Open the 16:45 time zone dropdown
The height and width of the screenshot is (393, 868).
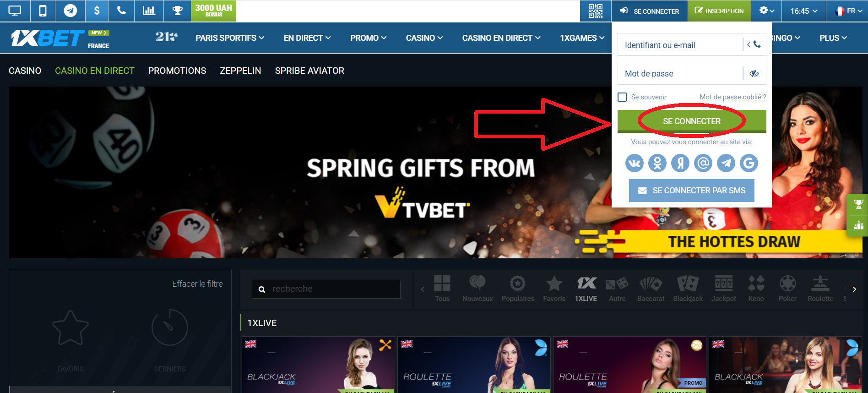(x=804, y=11)
